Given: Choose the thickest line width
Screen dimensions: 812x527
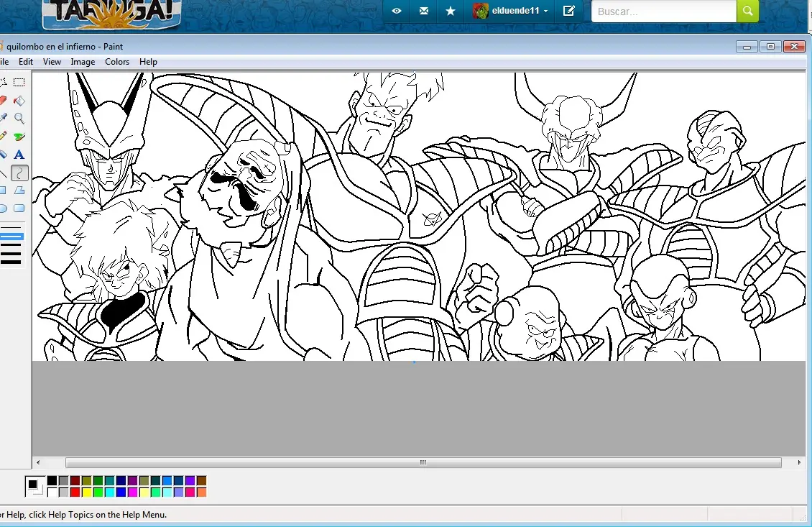Looking at the screenshot, I should (x=11, y=262).
